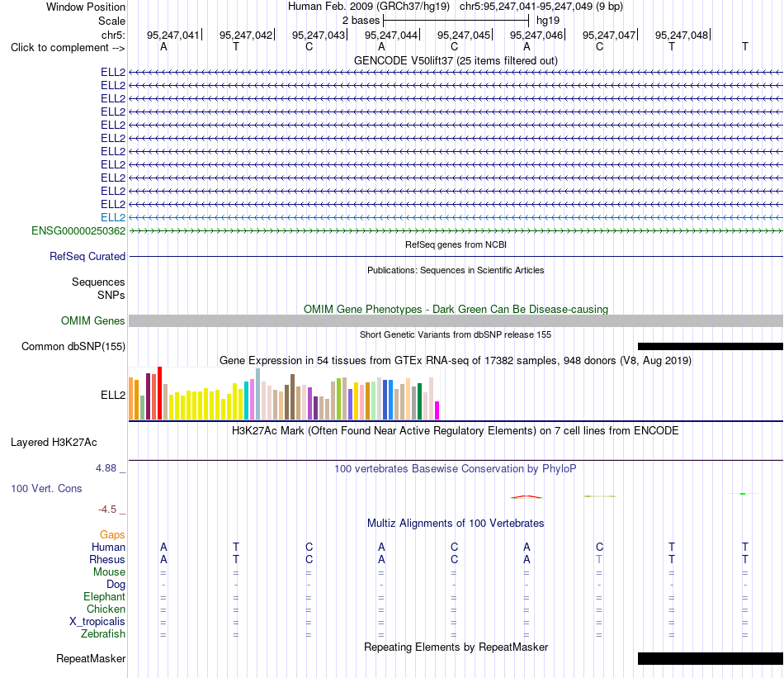The width and height of the screenshot is (784, 678).
Task: Open 'Repeating Elements by RepeatMasker' title
Action: pyautogui.click(x=456, y=647)
